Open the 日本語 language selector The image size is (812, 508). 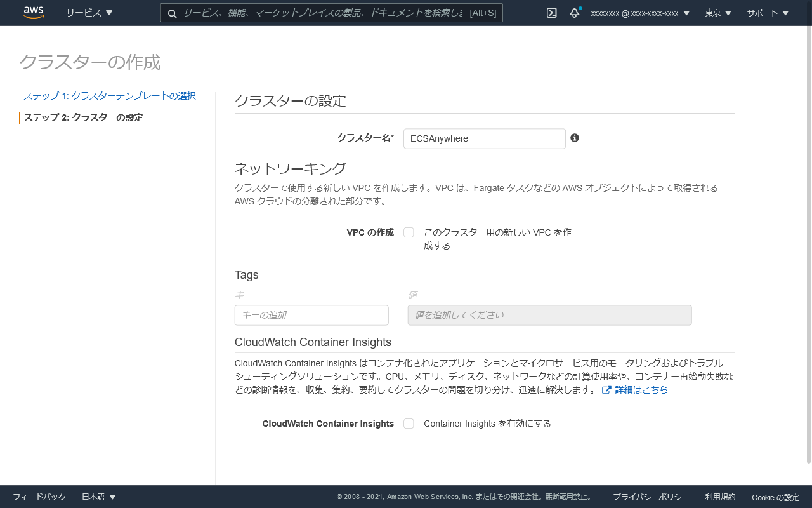click(99, 497)
